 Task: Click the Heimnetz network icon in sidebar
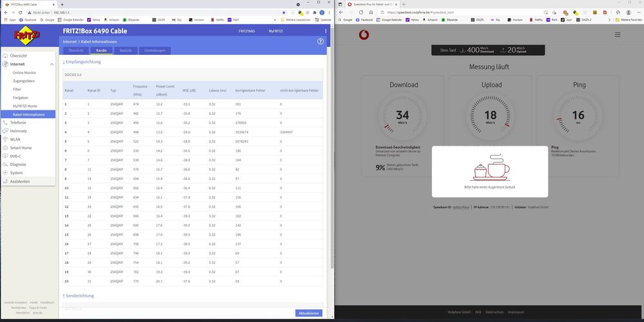pyautogui.click(x=5, y=131)
